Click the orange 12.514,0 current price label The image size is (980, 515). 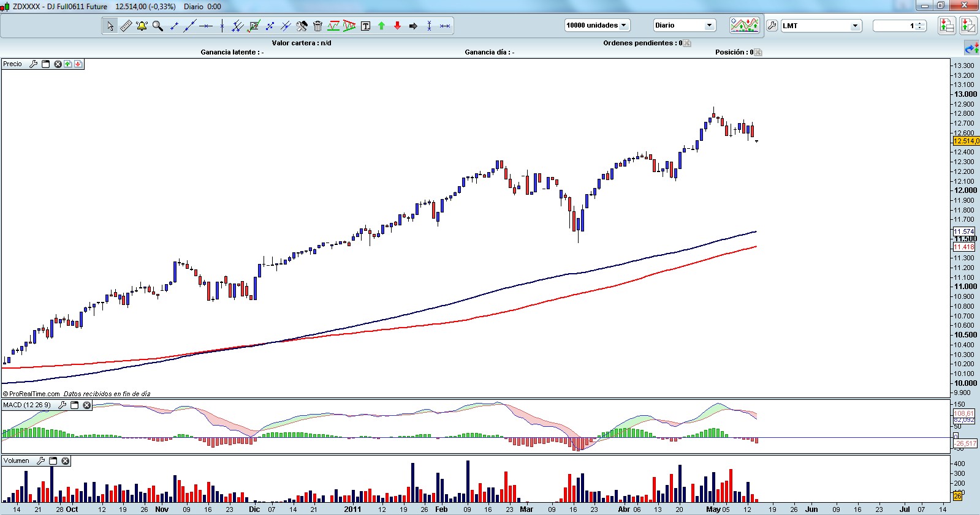point(966,141)
